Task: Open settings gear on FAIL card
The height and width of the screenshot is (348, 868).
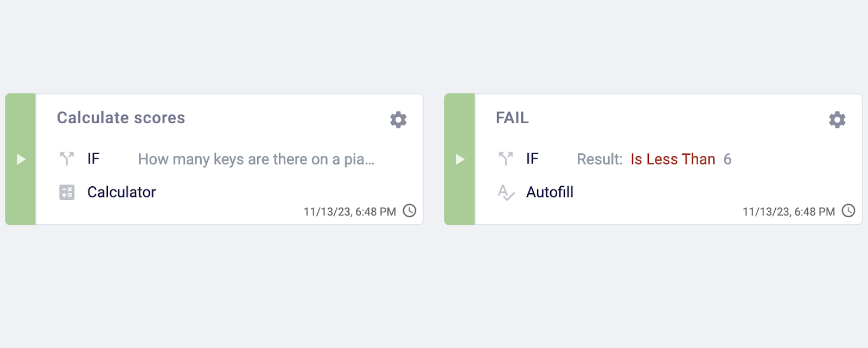Action: [837, 119]
